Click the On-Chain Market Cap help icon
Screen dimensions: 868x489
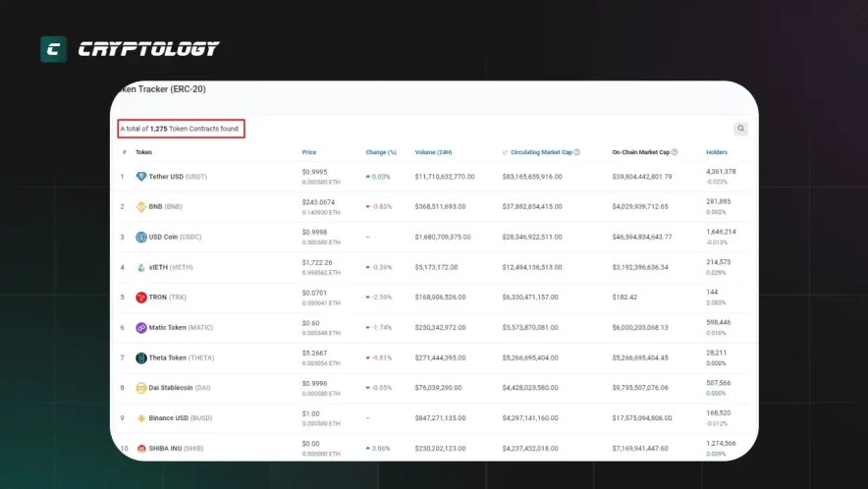(x=674, y=152)
